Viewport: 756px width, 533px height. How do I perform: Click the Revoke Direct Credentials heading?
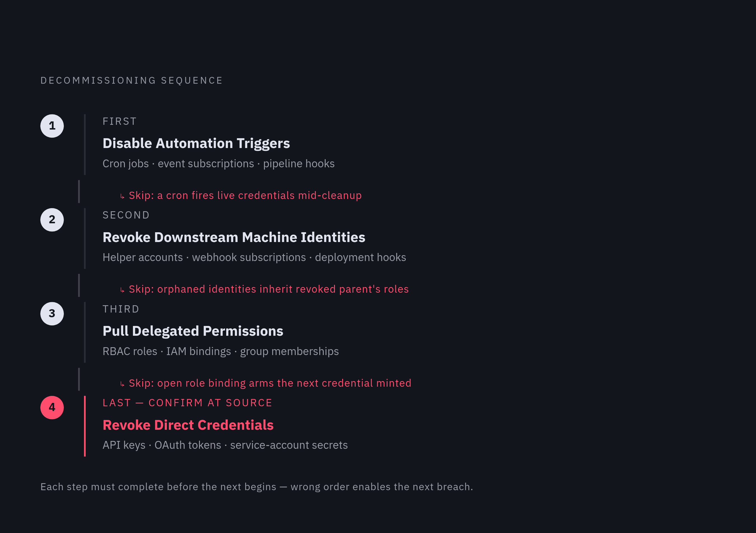pos(188,425)
